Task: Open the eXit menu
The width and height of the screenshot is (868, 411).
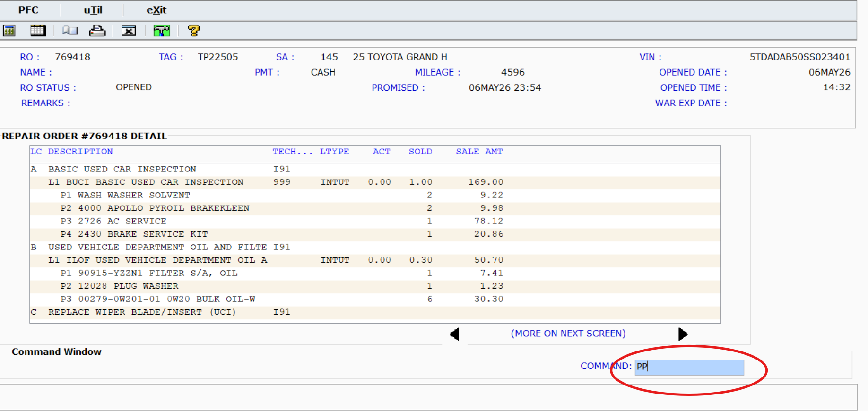Action: click(156, 10)
